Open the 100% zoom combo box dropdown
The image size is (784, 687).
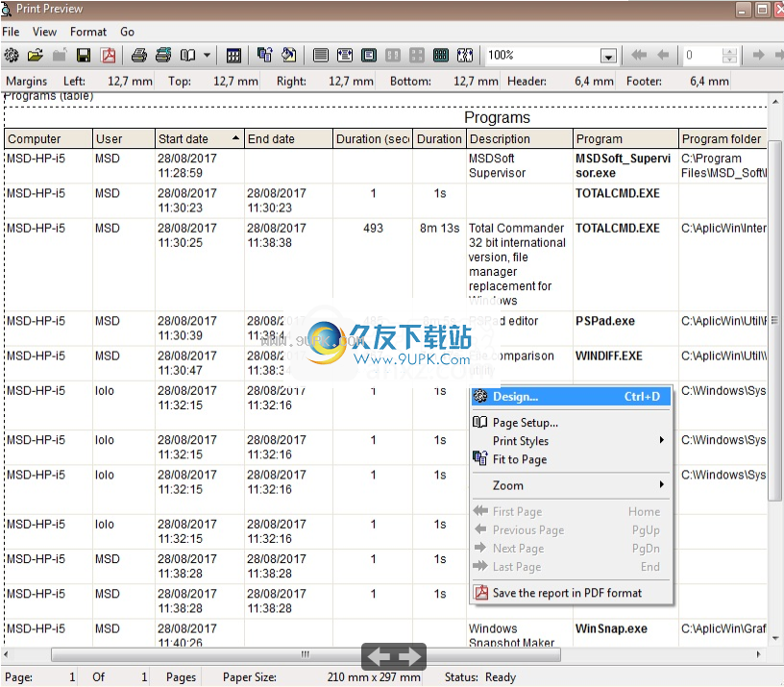[608, 56]
